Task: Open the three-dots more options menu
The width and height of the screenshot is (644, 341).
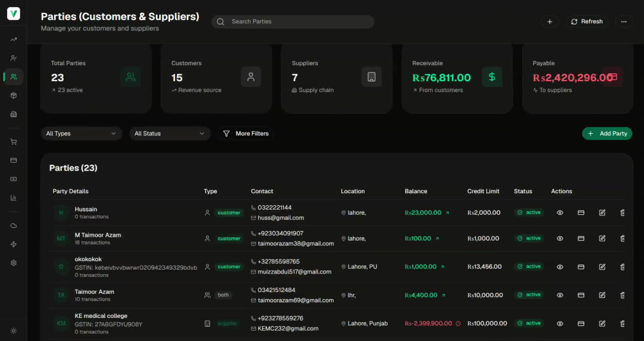Action: (624, 22)
